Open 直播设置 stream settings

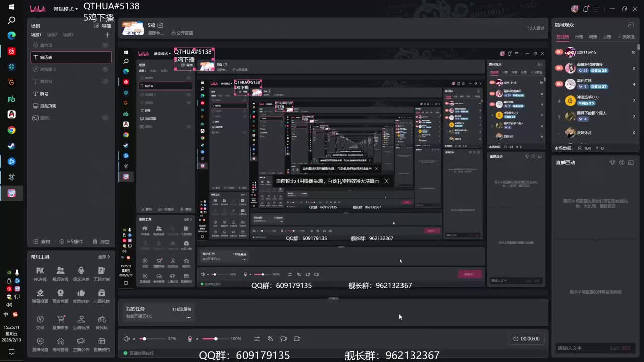pyautogui.click(x=40, y=344)
